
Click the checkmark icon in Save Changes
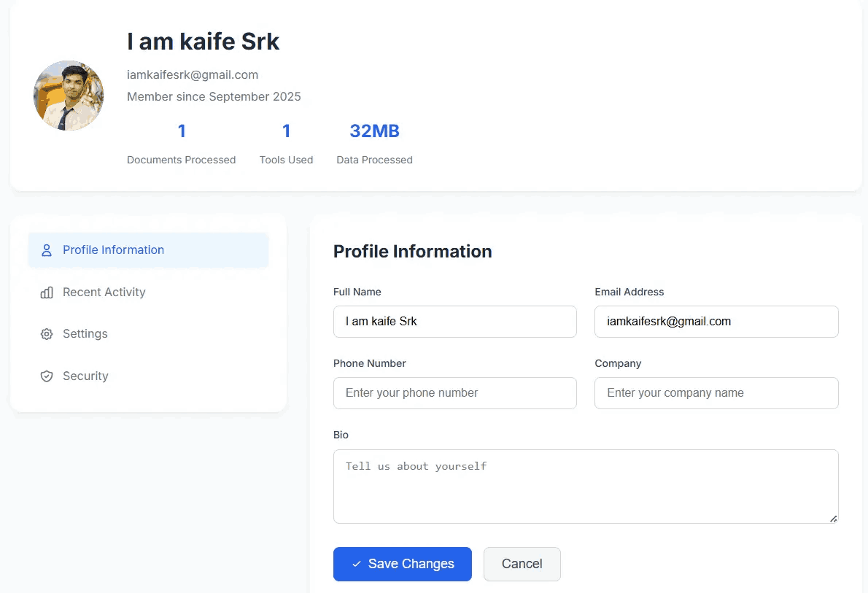(356, 564)
